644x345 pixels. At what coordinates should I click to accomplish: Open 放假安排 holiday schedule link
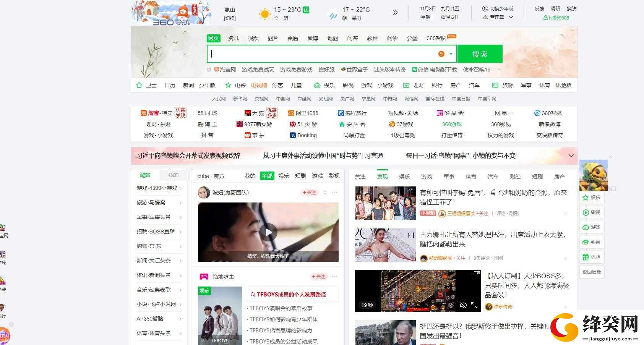click(x=450, y=17)
